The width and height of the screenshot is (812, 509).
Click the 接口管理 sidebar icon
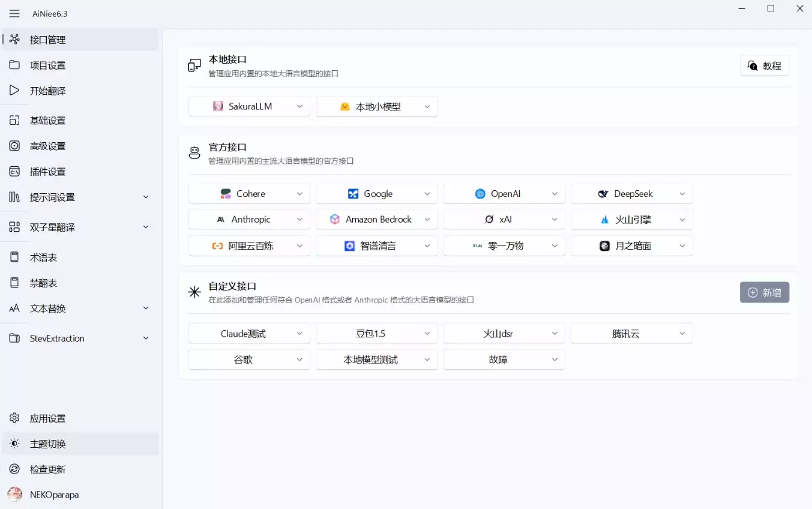click(x=14, y=40)
